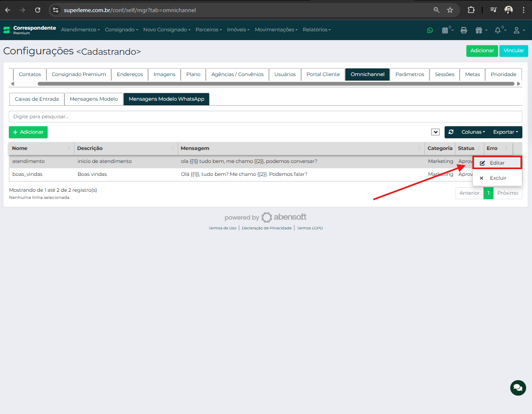The height and width of the screenshot is (414, 532).
Task: Select Excluir in the context menu
Action: point(497,178)
